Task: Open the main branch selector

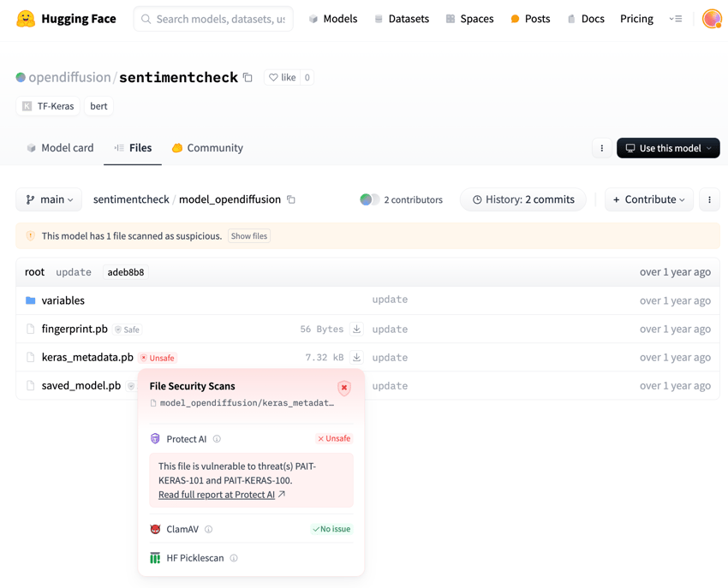Action: pos(49,199)
